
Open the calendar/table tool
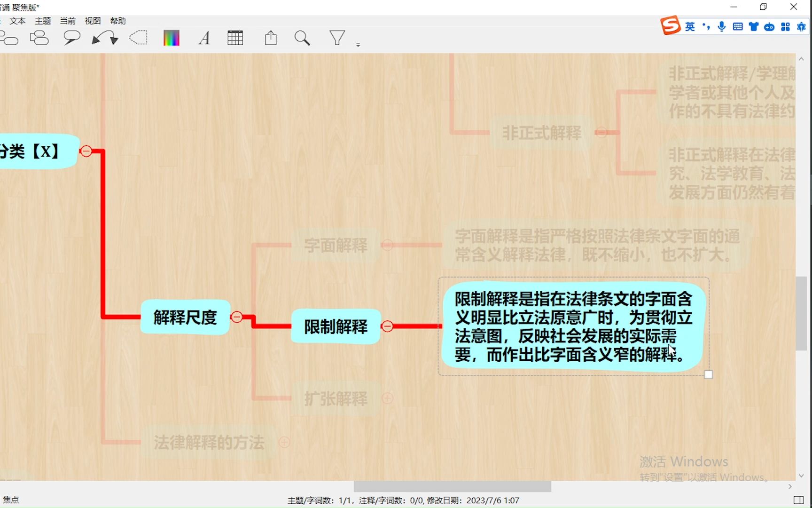click(x=235, y=38)
